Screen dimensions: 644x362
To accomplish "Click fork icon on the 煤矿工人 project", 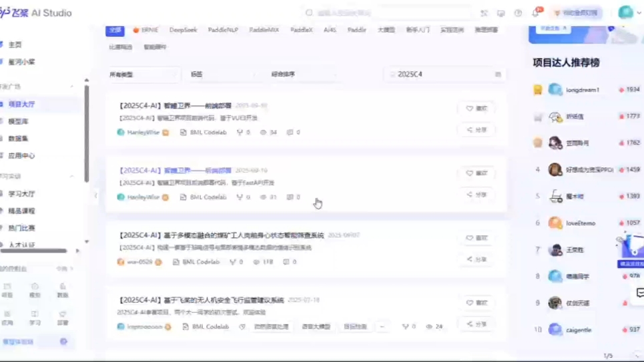I will [233, 262].
